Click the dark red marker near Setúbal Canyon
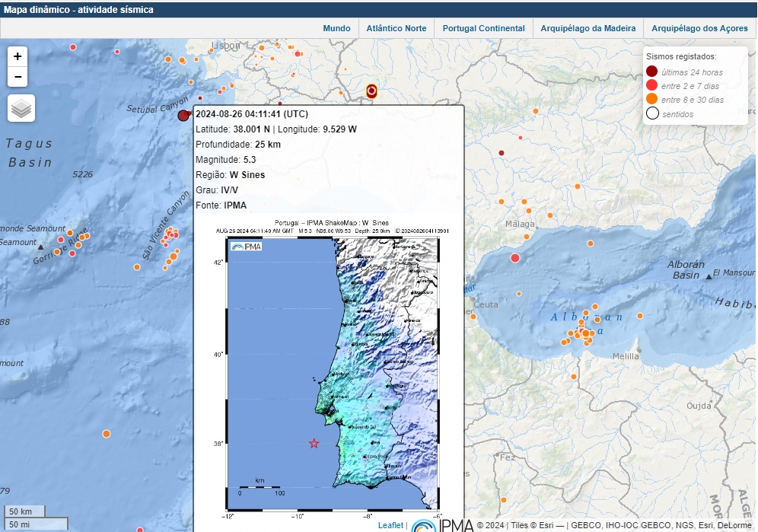This screenshot has width=758, height=532. coord(183,116)
